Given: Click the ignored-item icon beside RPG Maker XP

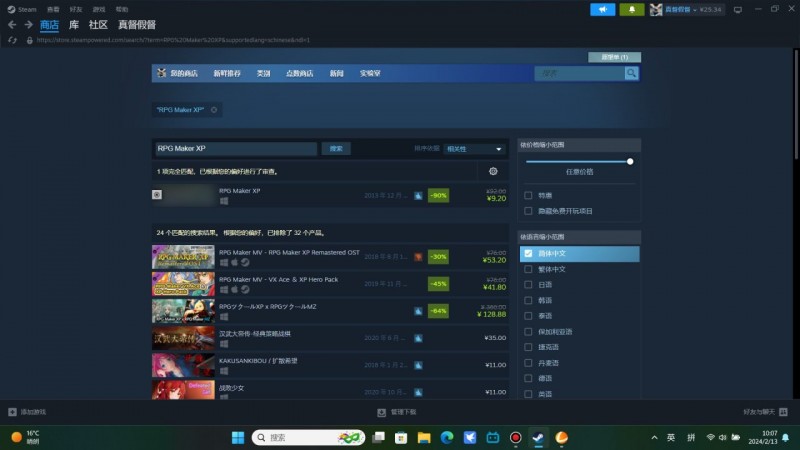Looking at the screenshot, I should click(x=157, y=194).
